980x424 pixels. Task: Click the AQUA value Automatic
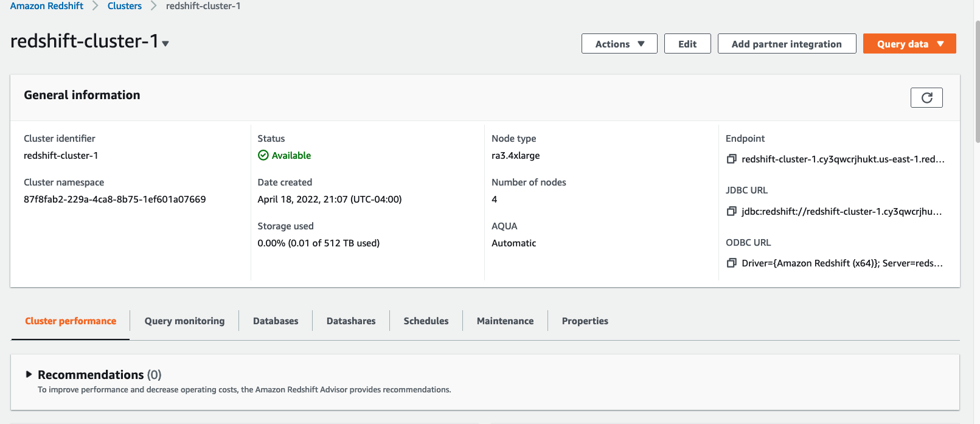click(514, 243)
